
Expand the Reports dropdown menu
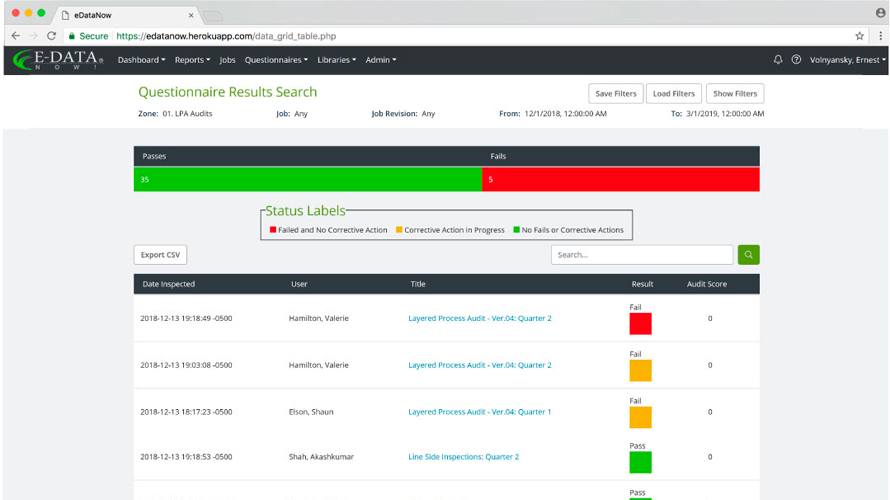pos(192,60)
